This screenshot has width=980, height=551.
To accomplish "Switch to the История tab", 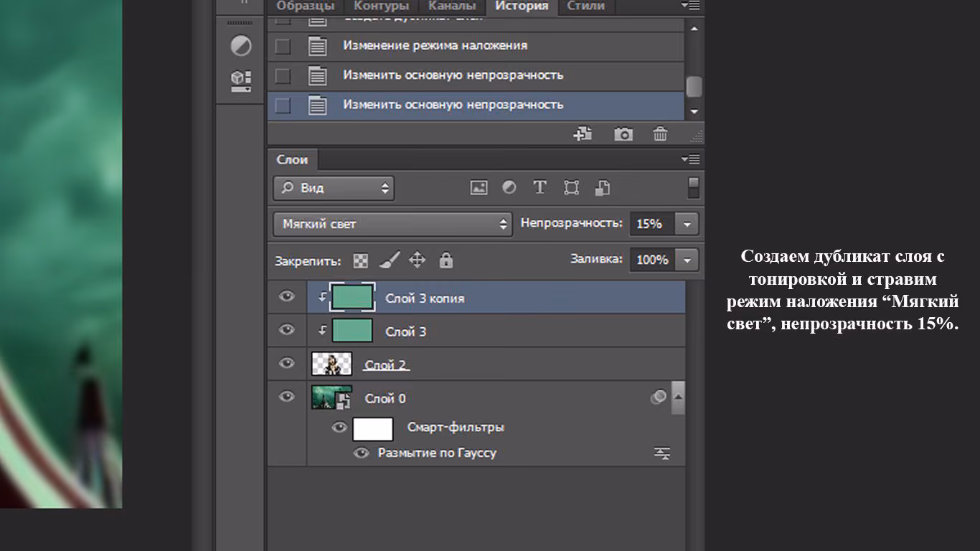I will click(522, 6).
